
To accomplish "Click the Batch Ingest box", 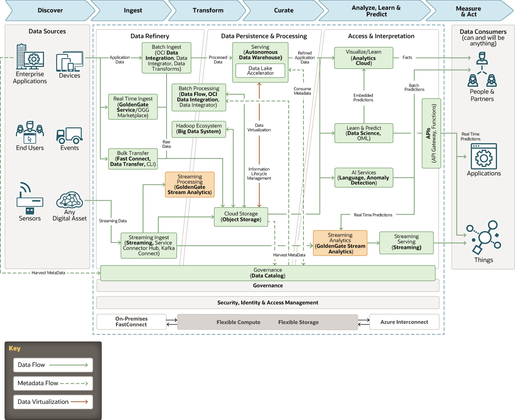I will (167, 58).
